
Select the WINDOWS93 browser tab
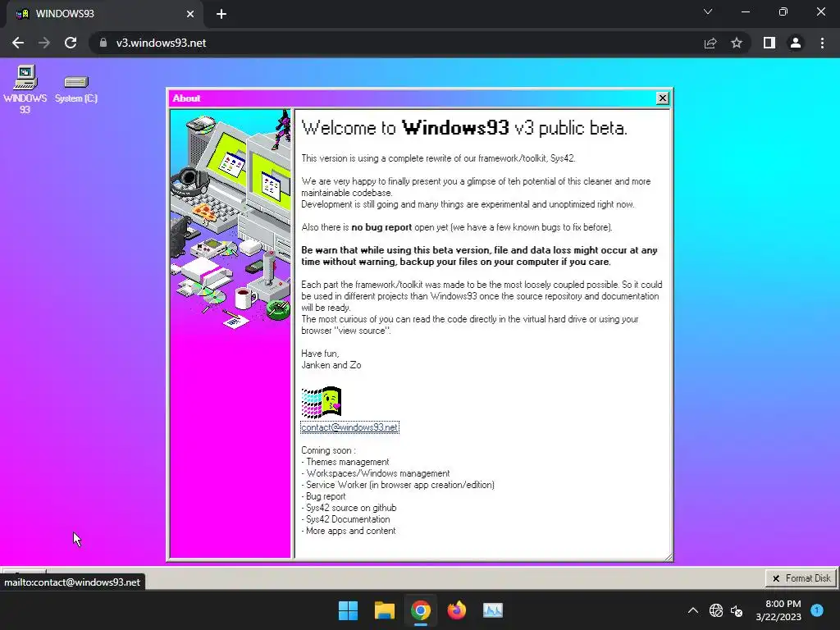(x=104, y=14)
